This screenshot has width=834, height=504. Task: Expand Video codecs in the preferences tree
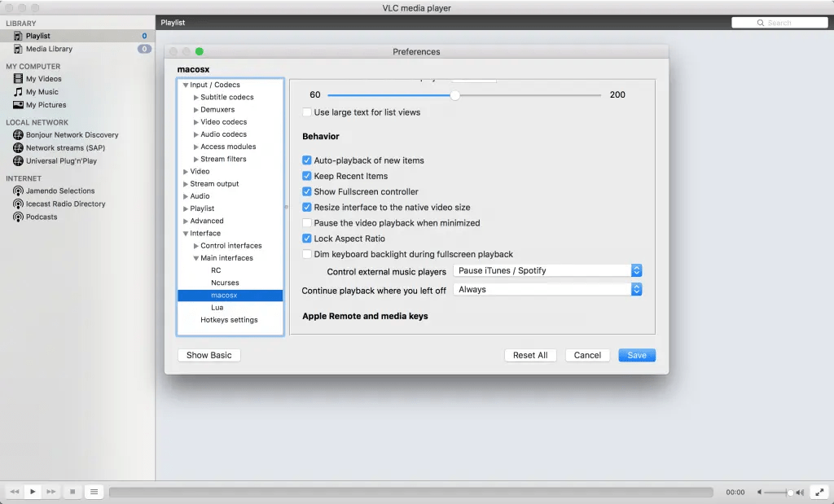point(195,121)
